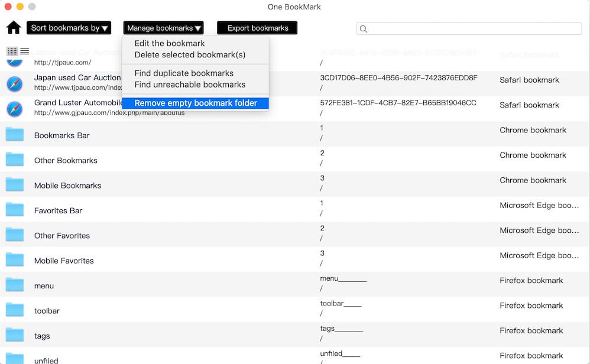Click the Grand Luster Automobile title
The image size is (590, 364).
pyautogui.click(x=79, y=103)
